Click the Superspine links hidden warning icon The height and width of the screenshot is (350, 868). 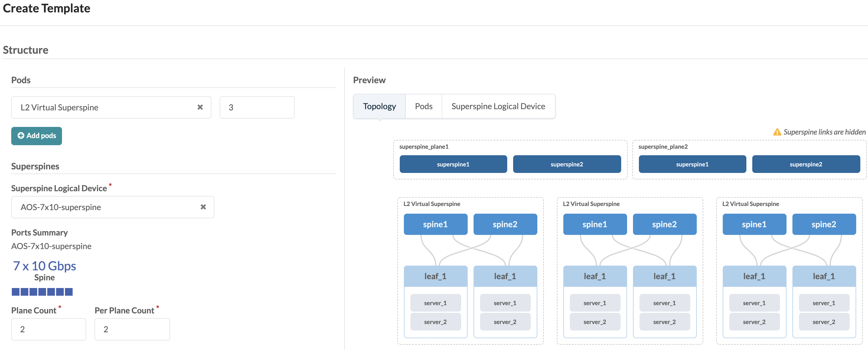[x=777, y=132]
